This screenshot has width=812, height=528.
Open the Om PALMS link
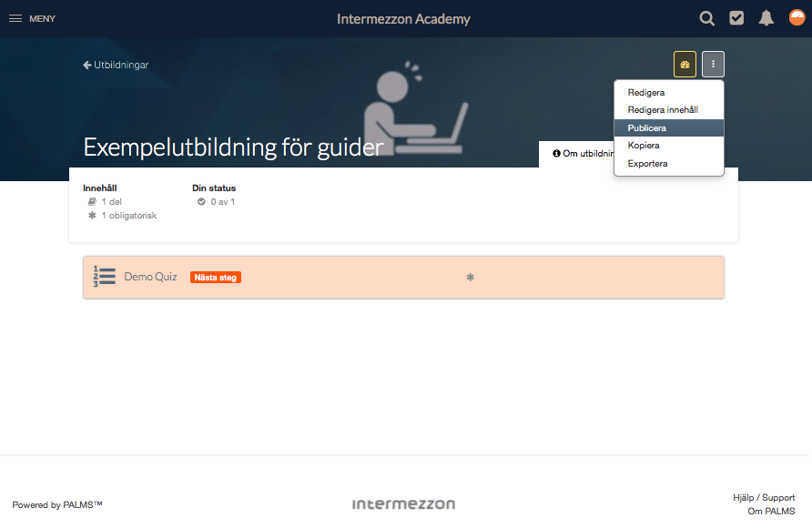[x=771, y=512]
